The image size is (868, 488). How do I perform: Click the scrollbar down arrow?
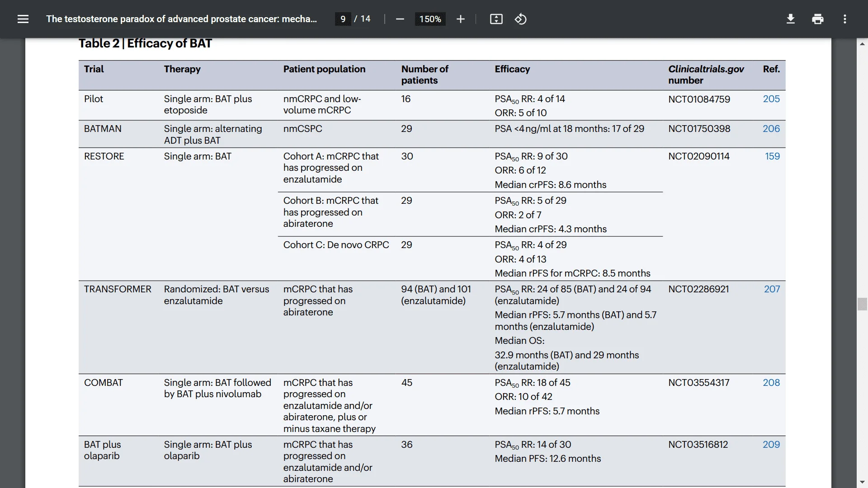(862, 483)
